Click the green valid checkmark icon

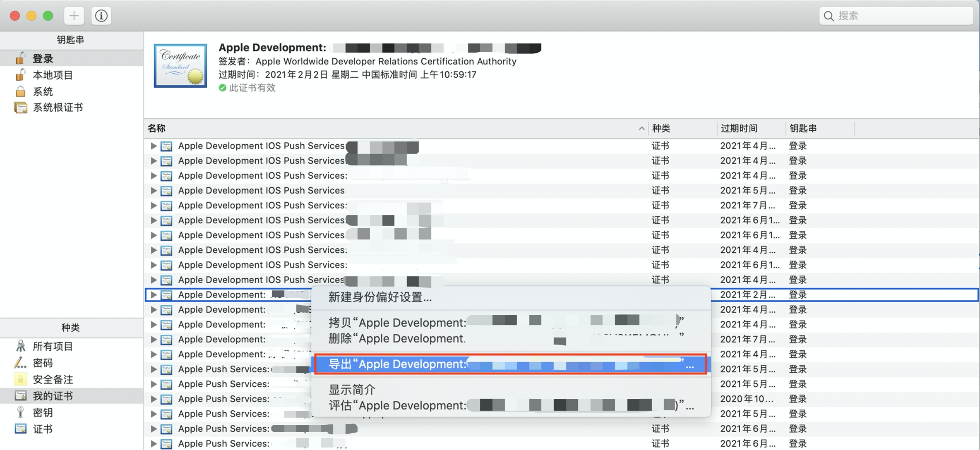pos(223,88)
